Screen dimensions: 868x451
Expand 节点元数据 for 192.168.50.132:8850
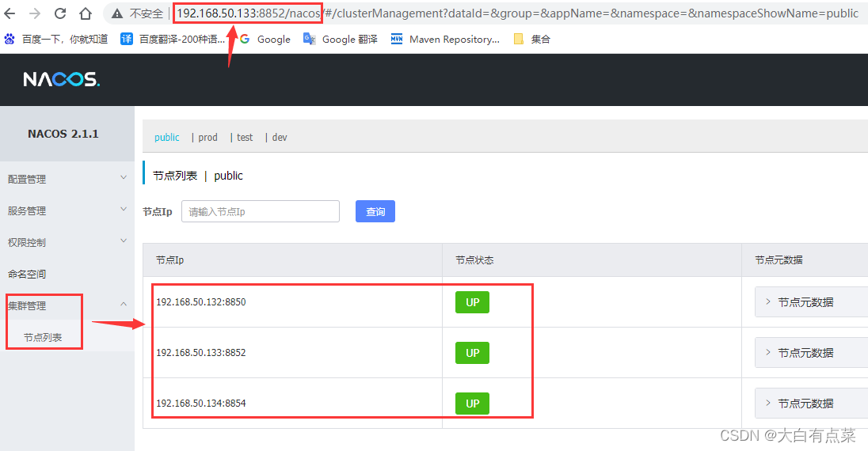811,302
